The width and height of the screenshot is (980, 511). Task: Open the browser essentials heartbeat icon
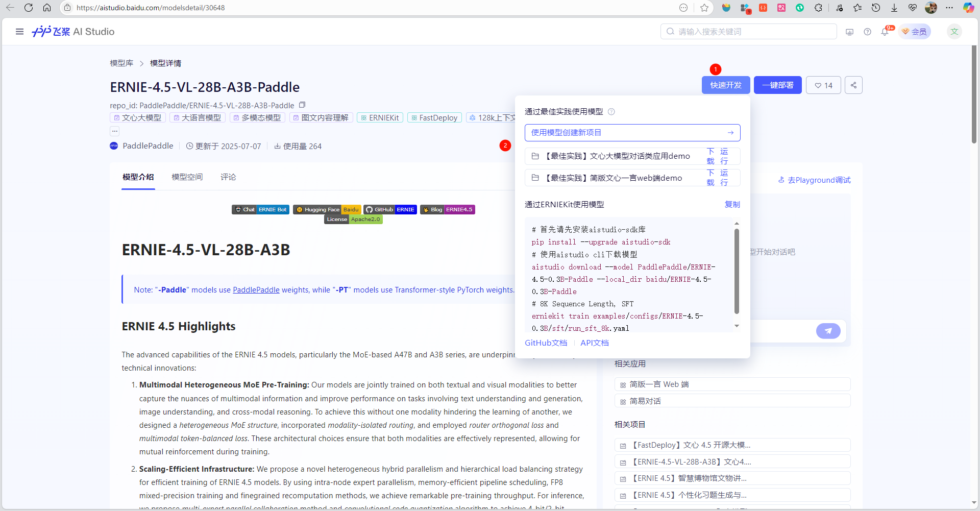pyautogui.click(x=913, y=8)
